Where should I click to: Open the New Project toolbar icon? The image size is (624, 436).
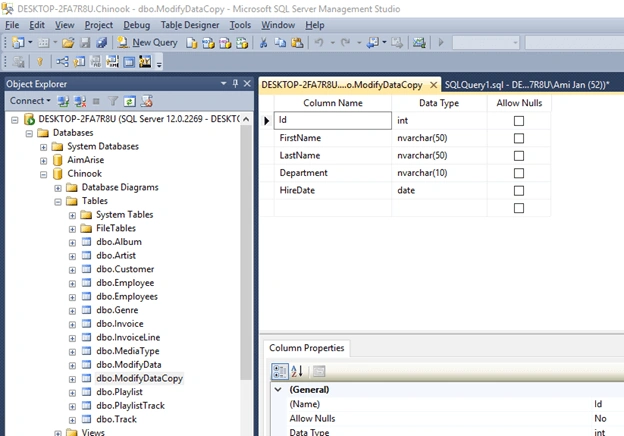(x=18, y=42)
